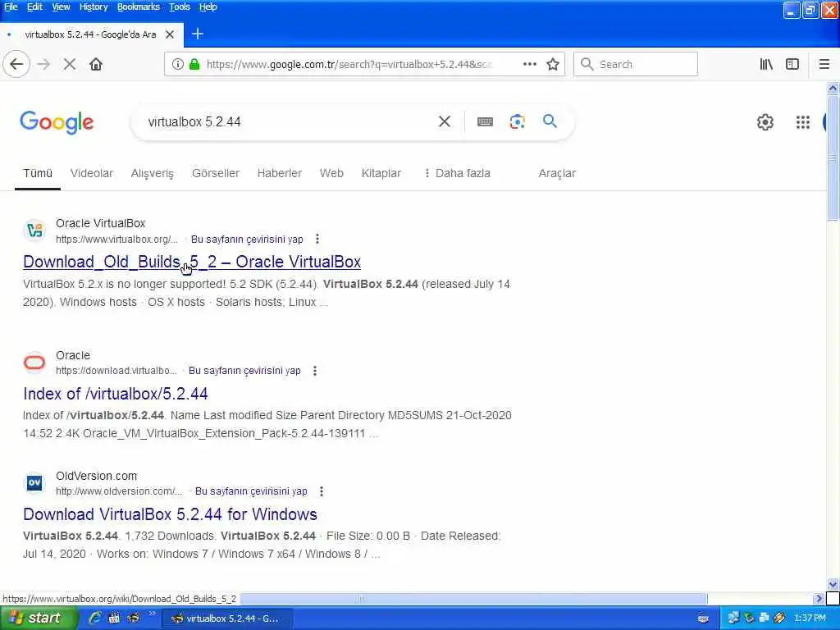Click the horizontal scrollbar right arrow
840x630 pixels.
click(818, 598)
